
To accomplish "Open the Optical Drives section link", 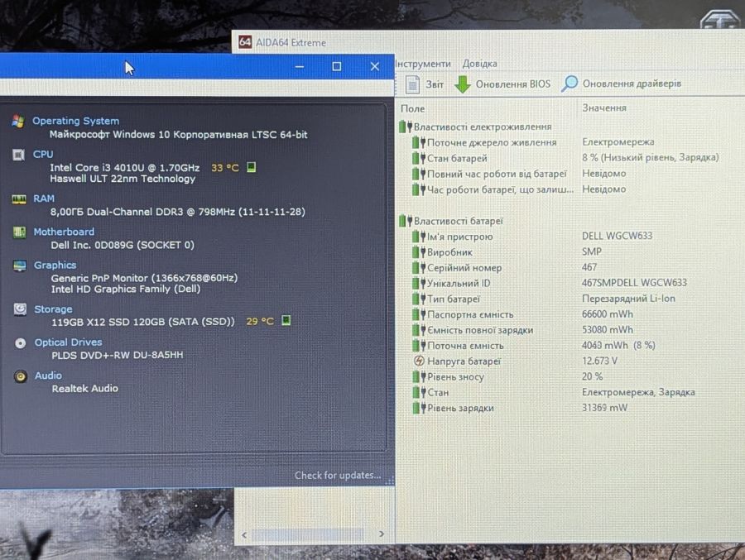I will point(68,342).
